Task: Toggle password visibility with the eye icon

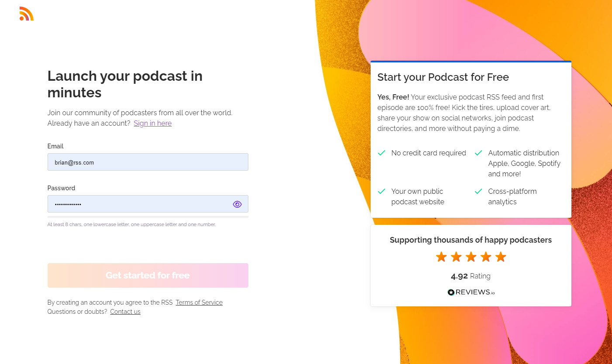Action: click(237, 204)
